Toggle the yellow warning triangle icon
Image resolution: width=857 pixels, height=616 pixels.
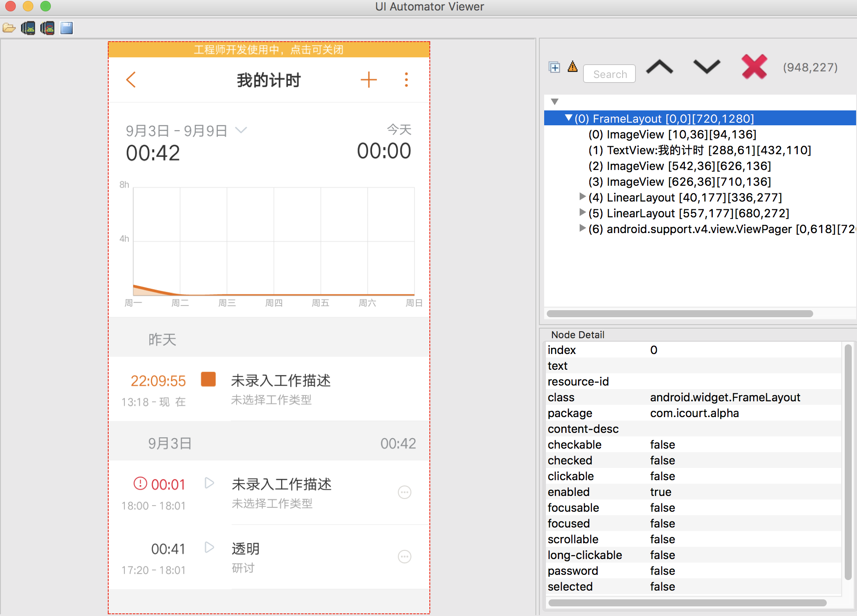click(573, 67)
